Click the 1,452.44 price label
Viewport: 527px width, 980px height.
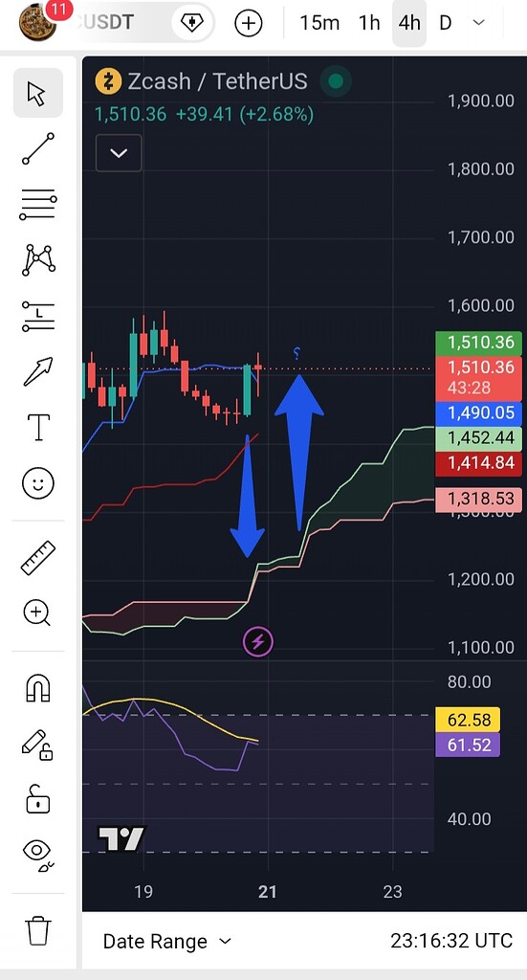coord(478,438)
